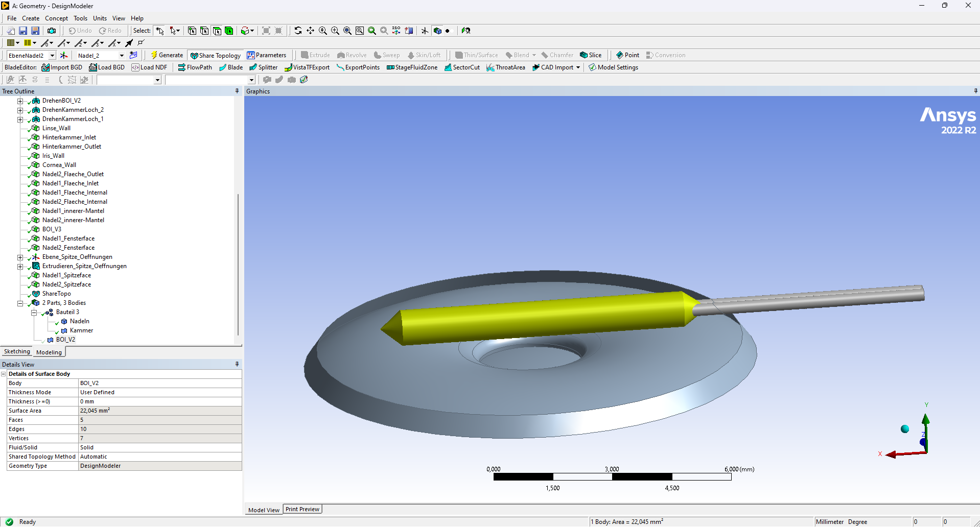Click the New Sketch icon

(x=133, y=55)
